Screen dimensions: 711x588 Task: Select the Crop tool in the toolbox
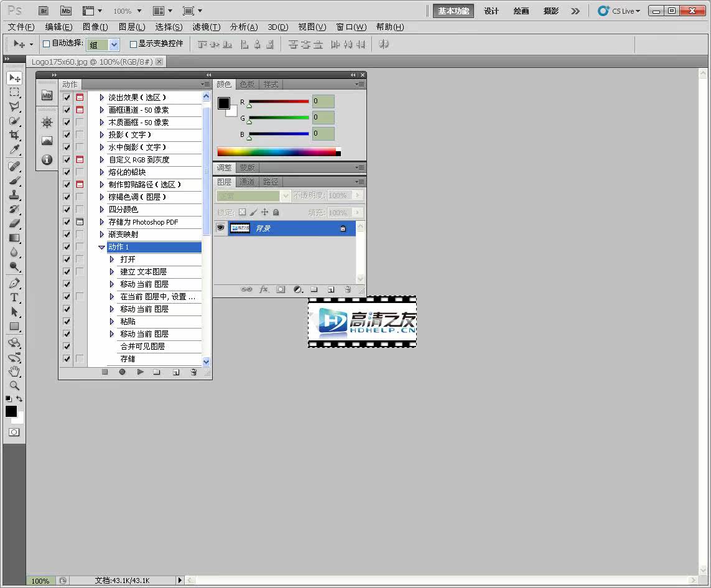[x=14, y=135]
